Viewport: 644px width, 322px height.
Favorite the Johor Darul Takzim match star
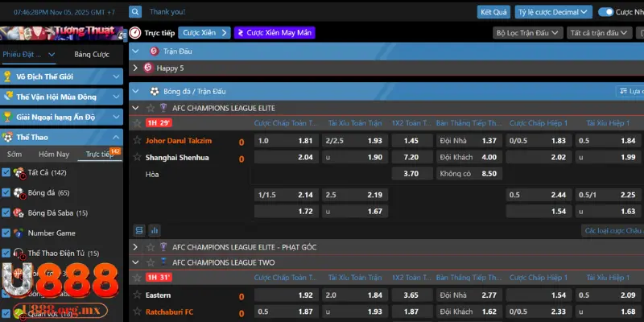click(x=137, y=140)
